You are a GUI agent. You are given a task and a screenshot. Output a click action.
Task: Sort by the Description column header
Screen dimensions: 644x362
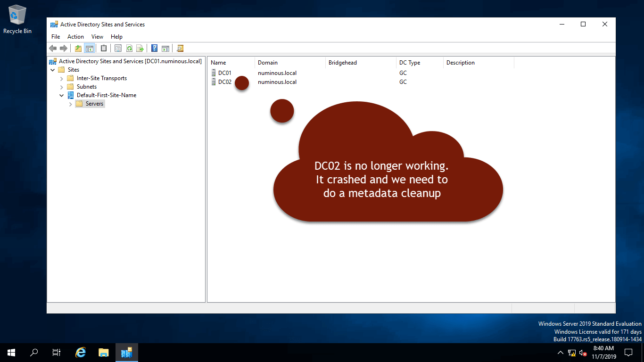pyautogui.click(x=479, y=63)
